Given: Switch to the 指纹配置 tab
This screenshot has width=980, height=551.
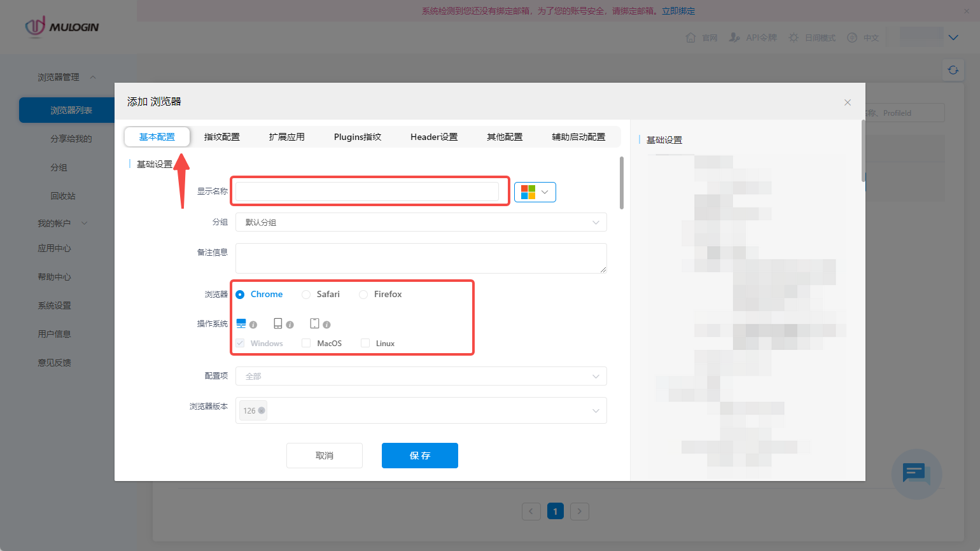Looking at the screenshot, I should click(x=222, y=137).
